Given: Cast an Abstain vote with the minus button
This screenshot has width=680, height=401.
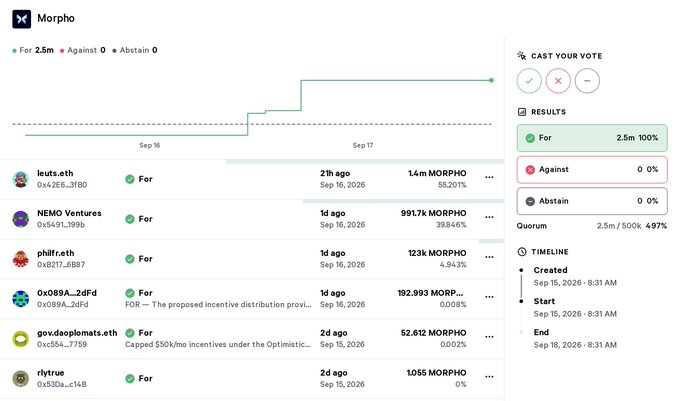Looking at the screenshot, I should pyautogui.click(x=587, y=81).
